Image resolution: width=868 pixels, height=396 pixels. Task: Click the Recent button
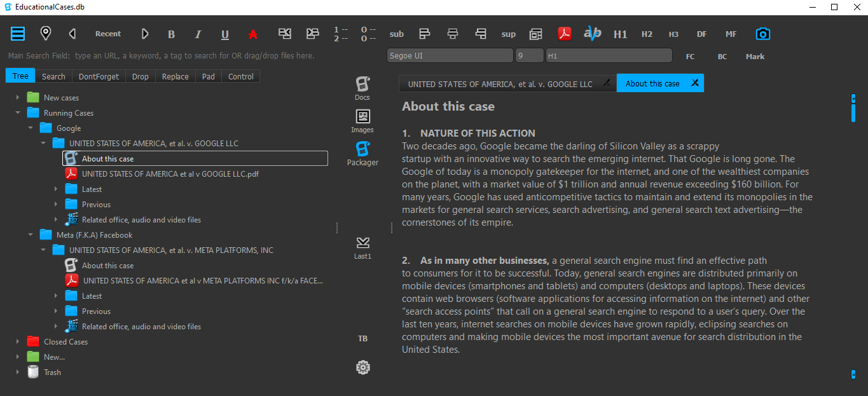coord(108,34)
